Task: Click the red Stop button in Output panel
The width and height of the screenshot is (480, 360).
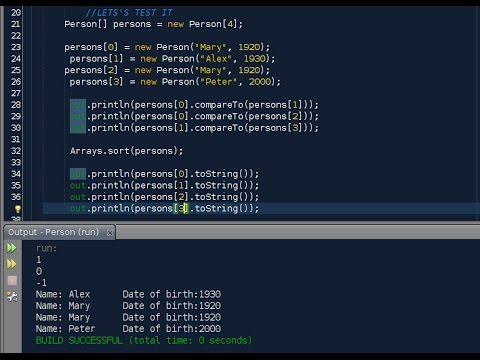Action: (x=12, y=280)
